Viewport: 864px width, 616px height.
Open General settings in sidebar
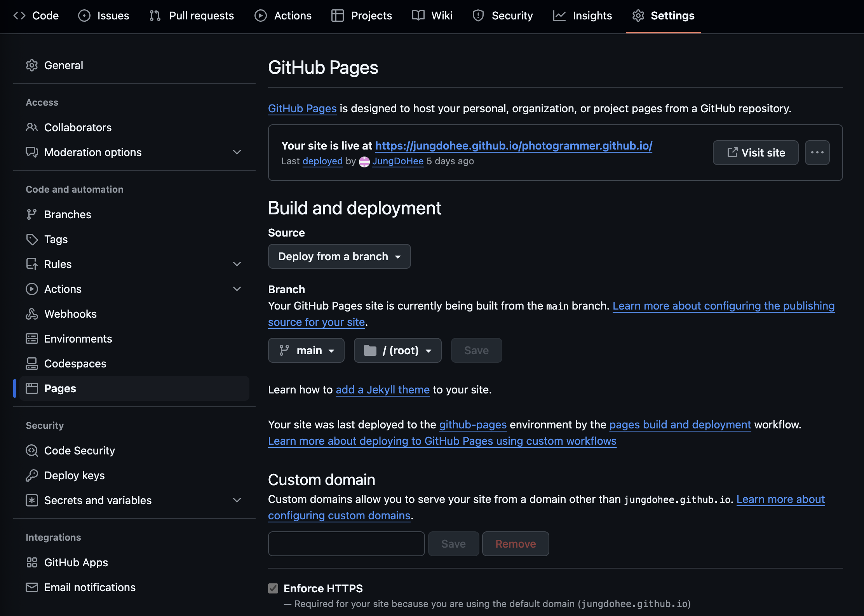tap(134, 65)
